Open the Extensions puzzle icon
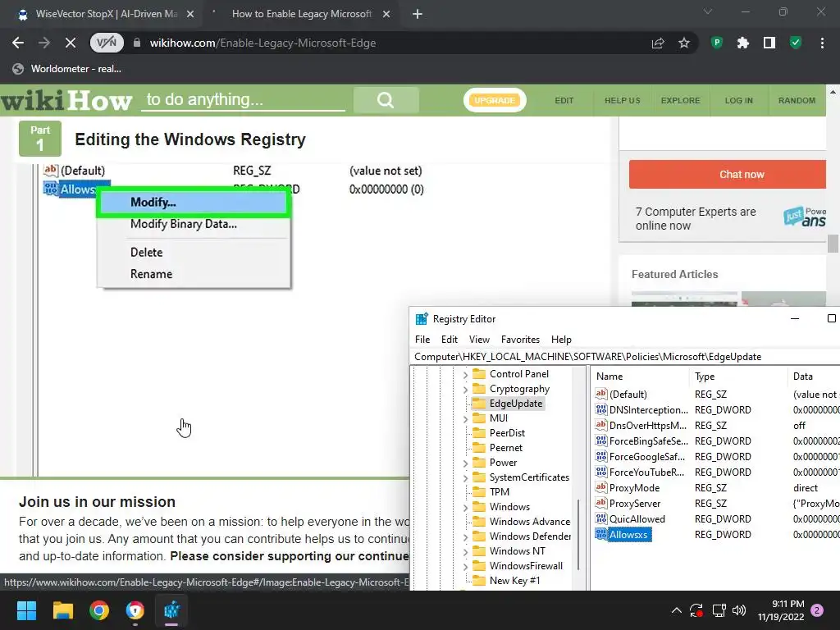 point(743,43)
